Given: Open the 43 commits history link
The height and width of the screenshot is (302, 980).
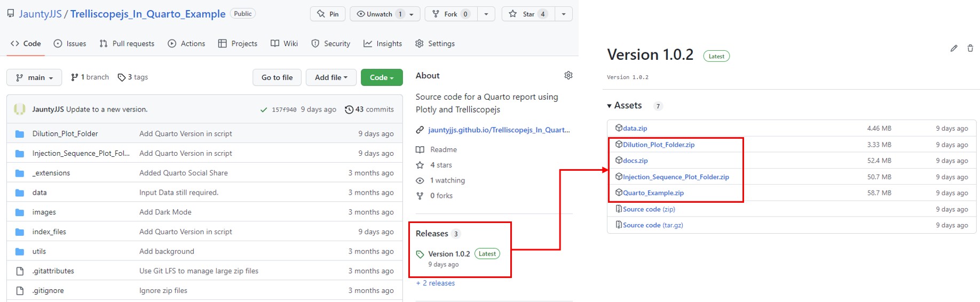Looking at the screenshot, I should coord(369,109).
